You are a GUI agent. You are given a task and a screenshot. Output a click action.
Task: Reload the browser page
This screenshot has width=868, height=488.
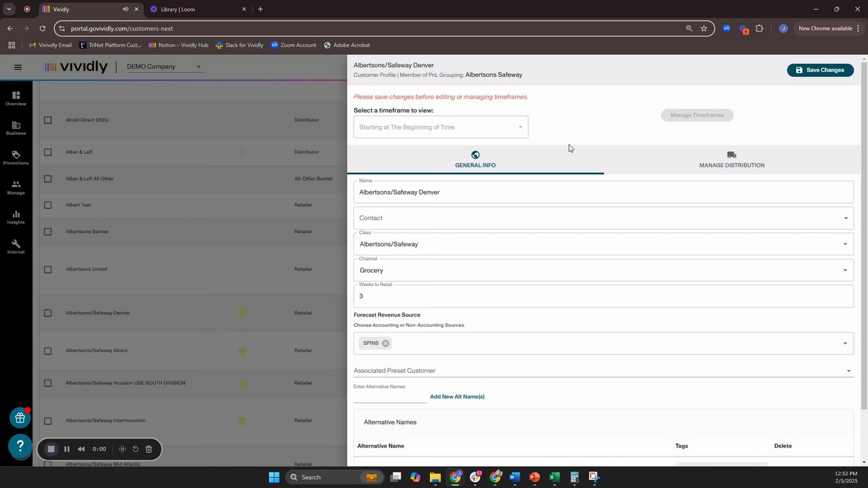tap(43, 28)
